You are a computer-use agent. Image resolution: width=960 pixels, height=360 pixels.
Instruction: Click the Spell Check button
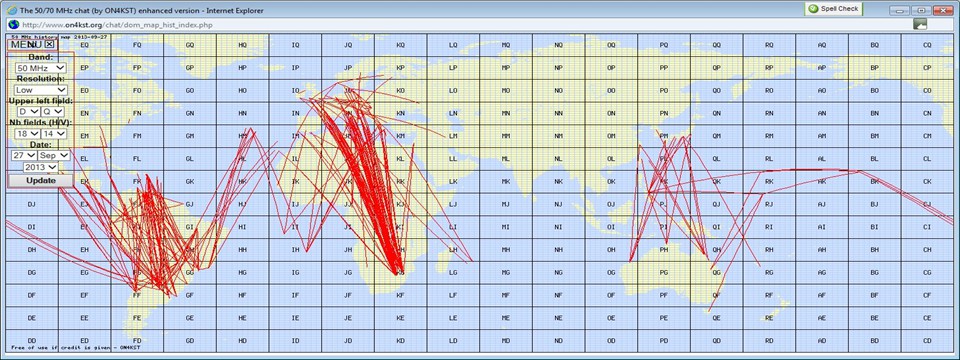(x=834, y=9)
